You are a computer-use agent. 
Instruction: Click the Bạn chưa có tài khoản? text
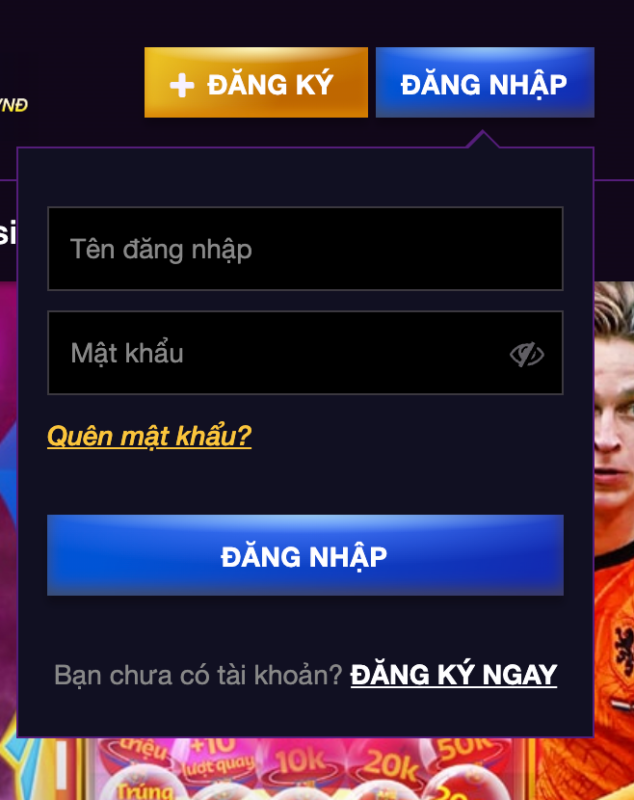pos(198,675)
